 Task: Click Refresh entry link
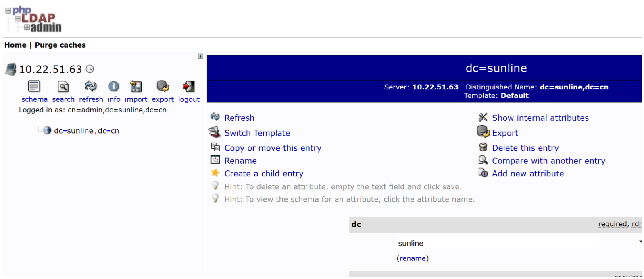pos(240,118)
